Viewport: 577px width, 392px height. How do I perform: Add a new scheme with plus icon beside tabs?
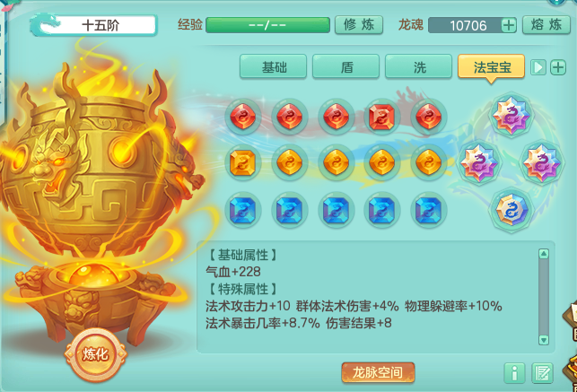coord(558,67)
